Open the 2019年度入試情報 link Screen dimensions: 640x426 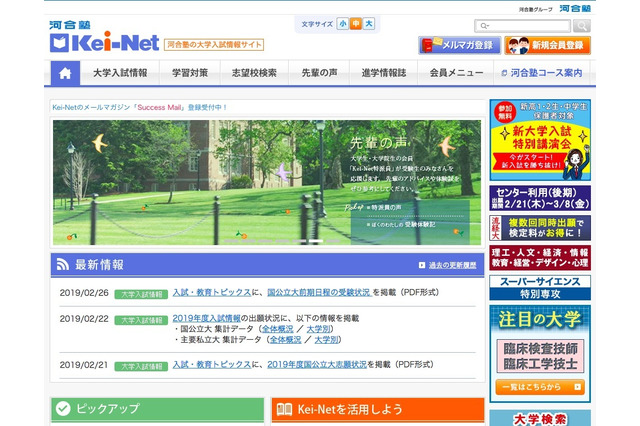pos(207,318)
